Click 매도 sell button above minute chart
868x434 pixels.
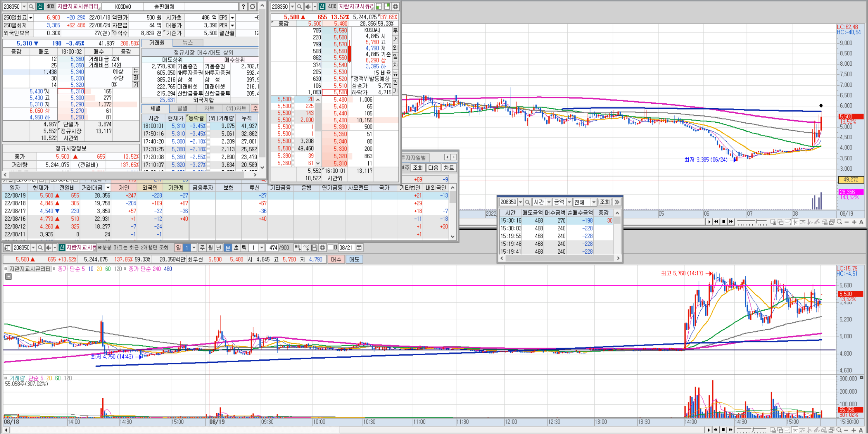(x=354, y=260)
